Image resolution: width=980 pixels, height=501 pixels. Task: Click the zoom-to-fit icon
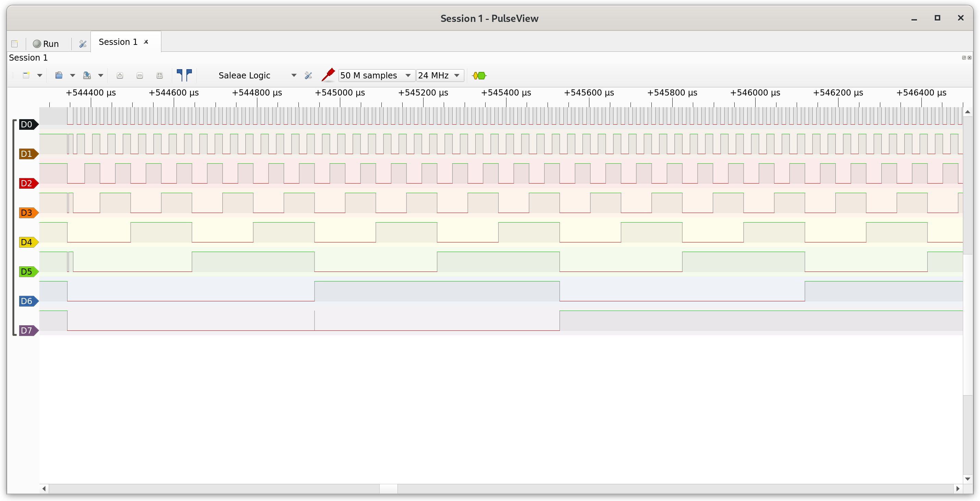pos(160,76)
